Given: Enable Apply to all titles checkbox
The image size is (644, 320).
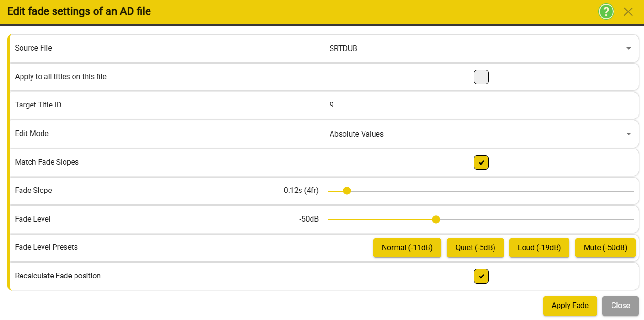Looking at the screenshot, I should pyautogui.click(x=481, y=77).
